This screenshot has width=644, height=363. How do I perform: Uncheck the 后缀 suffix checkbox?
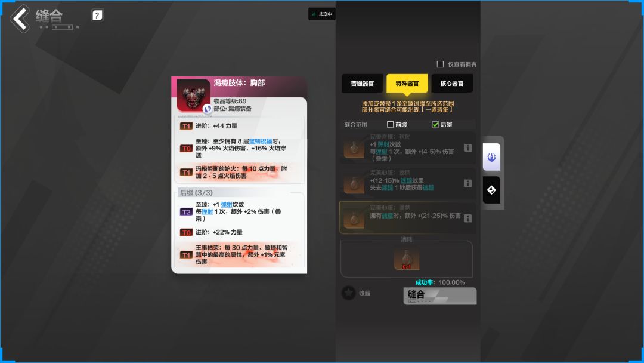tap(435, 124)
